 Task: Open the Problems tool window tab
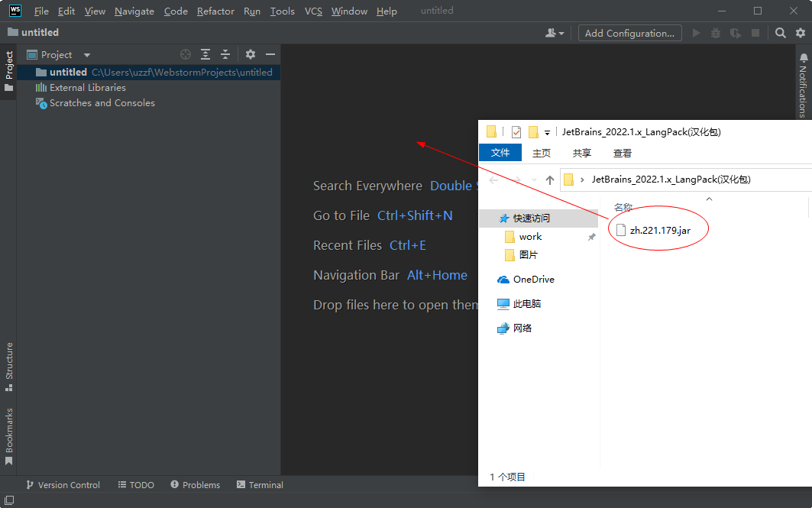point(196,484)
